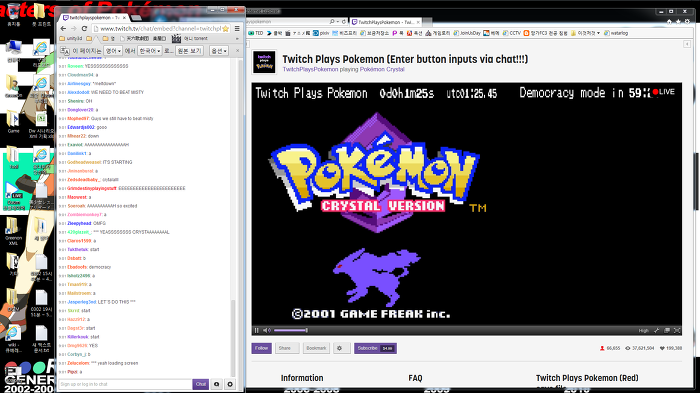Click 원본 보기 show original button
This screenshot has width=700, height=393.
coord(189,51)
